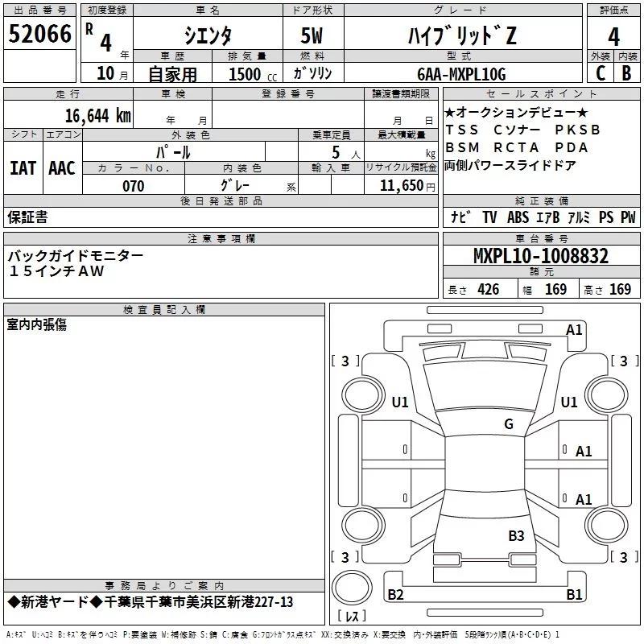Select the car name シエンタ
Image resolution: width=644 pixels, height=644 pixels.
click(208, 35)
